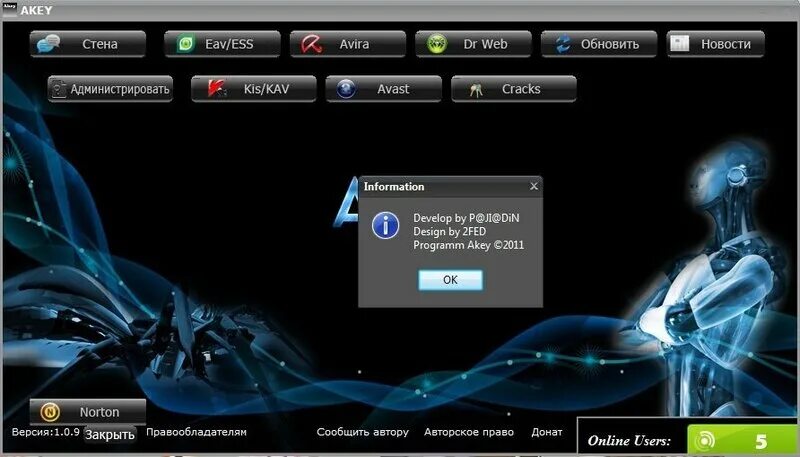Click the chat bubbles icon on Стена
Screen dimensions: 800x457
pyautogui.click(x=48, y=44)
